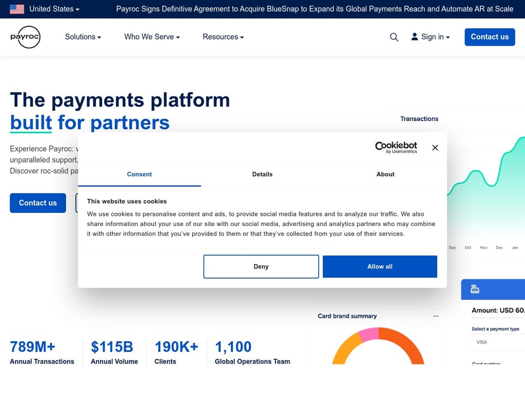Click the 1,100 Global Operations Team stat
Viewport: 525px width, 420px height.
(x=252, y=352)
